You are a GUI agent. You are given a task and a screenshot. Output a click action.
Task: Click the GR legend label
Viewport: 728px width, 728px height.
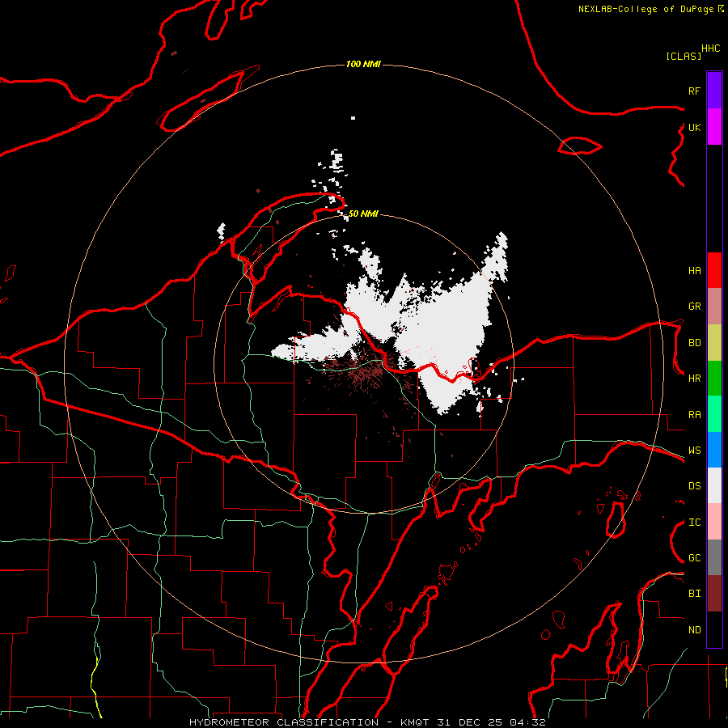[694, 307]
